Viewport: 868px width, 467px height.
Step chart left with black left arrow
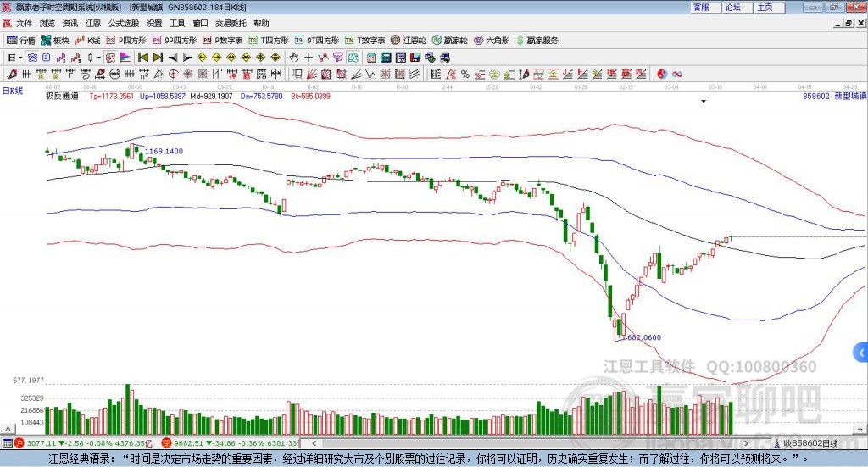tap(173, 58)
